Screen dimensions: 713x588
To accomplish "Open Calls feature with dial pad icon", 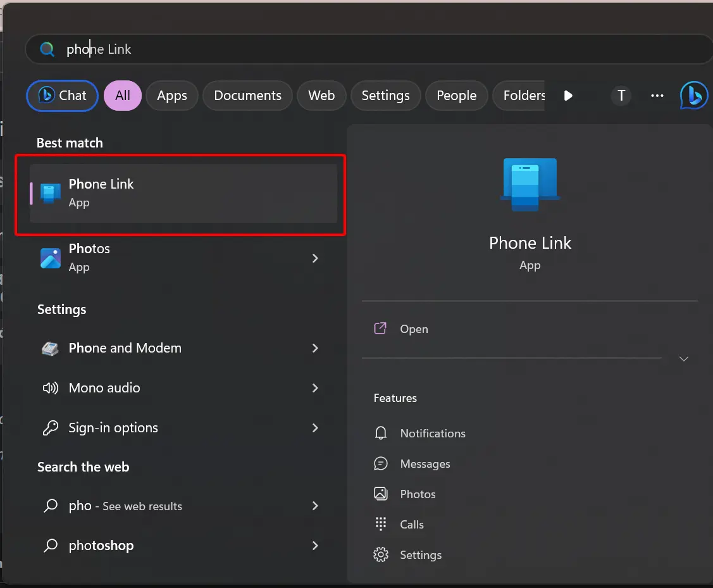I will [x=381, y=525].
